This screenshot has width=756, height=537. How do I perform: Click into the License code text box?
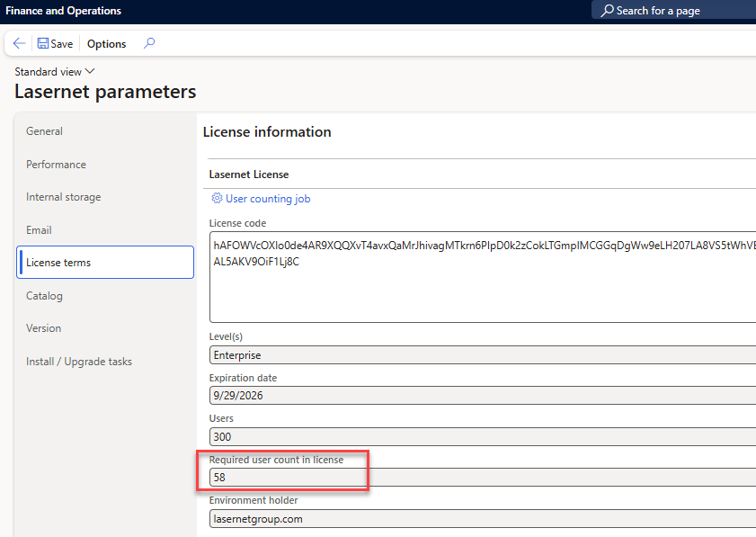pyautogui.click(x=483, y=277)
